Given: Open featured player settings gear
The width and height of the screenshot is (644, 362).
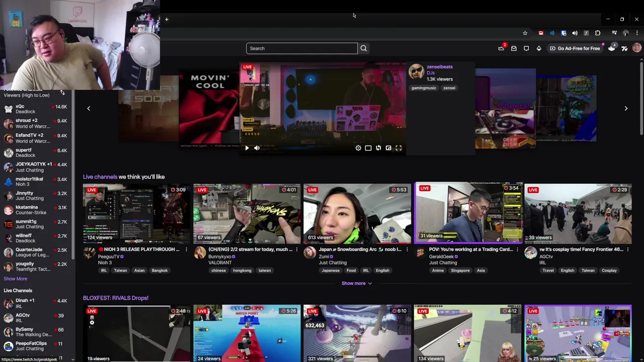Looking at the screenshot, I should pos(358,148).
